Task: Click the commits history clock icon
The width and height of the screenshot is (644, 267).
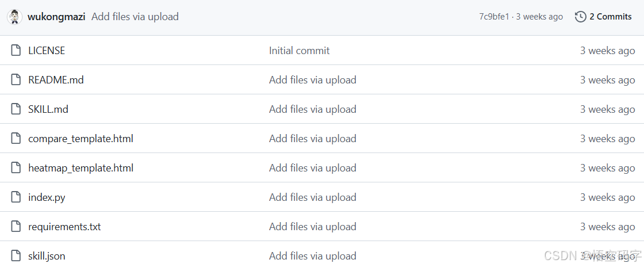Action: click(x=580, y=17)
